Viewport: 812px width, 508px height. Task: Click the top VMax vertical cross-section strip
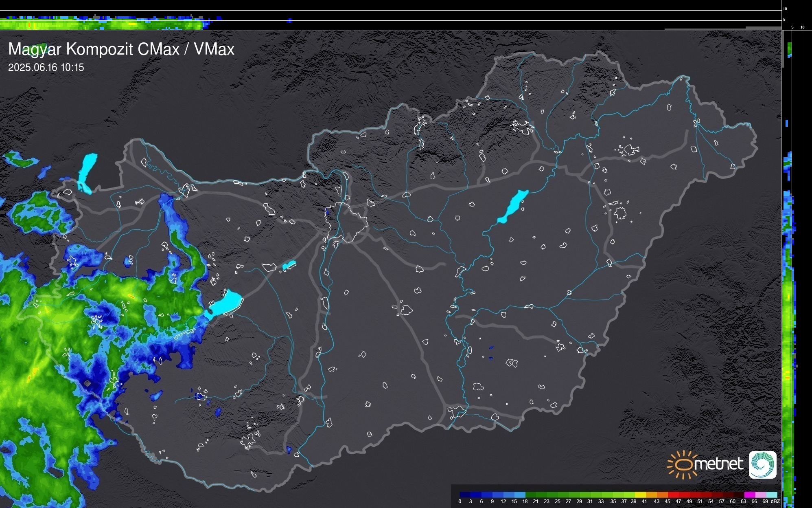pos(102,23)
